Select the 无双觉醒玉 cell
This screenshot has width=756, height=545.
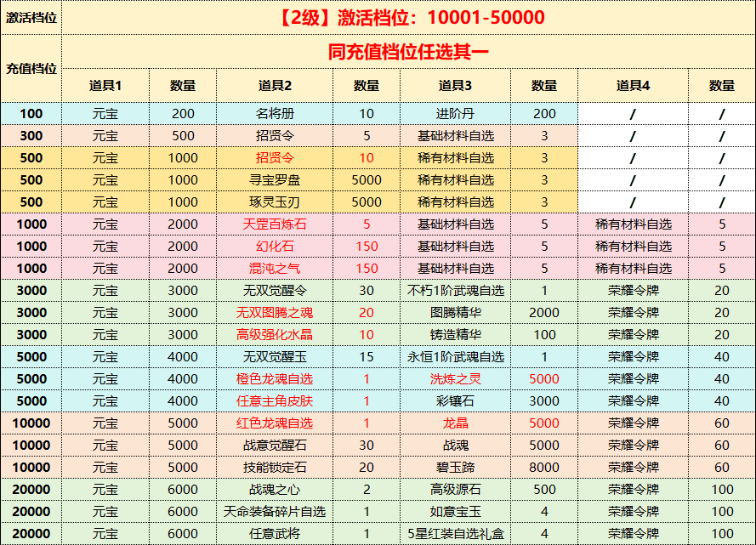coord(275,357)
